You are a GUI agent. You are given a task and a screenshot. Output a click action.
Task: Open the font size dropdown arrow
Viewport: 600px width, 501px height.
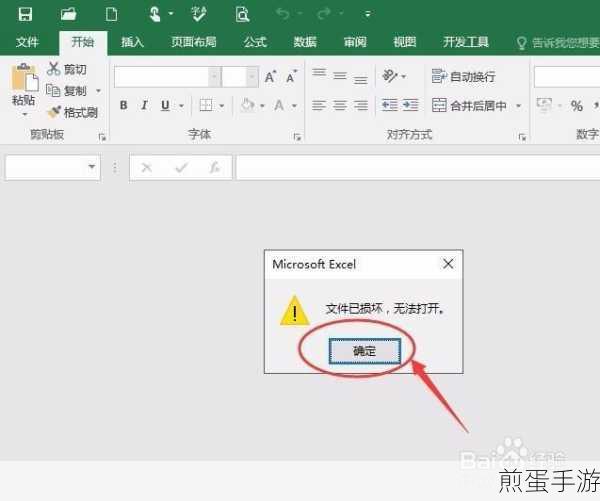252,77
